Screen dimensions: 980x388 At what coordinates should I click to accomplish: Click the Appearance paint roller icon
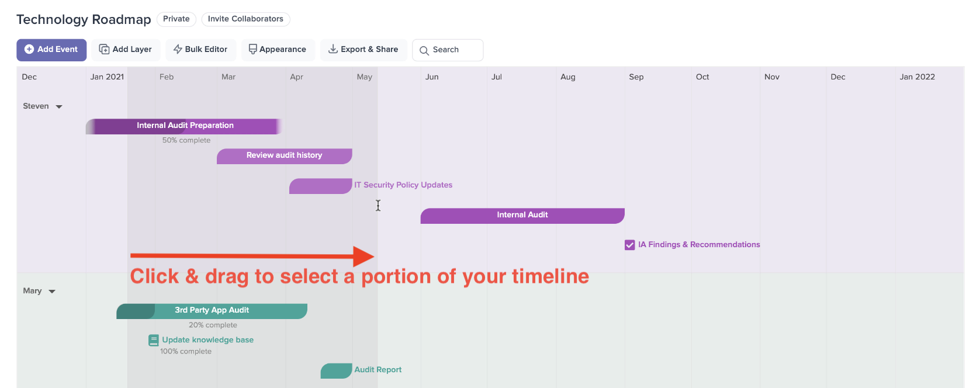click(x=252, y=50)
